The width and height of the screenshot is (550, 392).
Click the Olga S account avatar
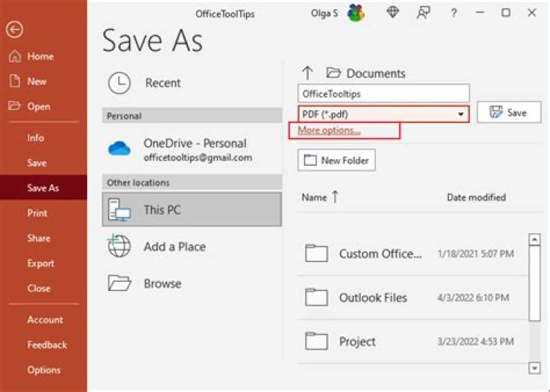(x=356, y=13)
